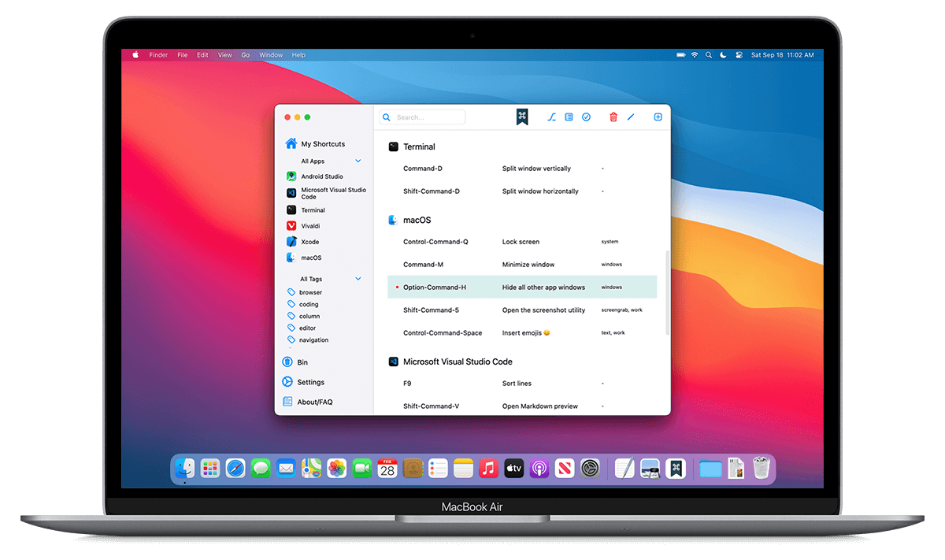945x560 pixels.
Task: Click the command-key bookmark logo in toolbar
Action: point(521,117)
